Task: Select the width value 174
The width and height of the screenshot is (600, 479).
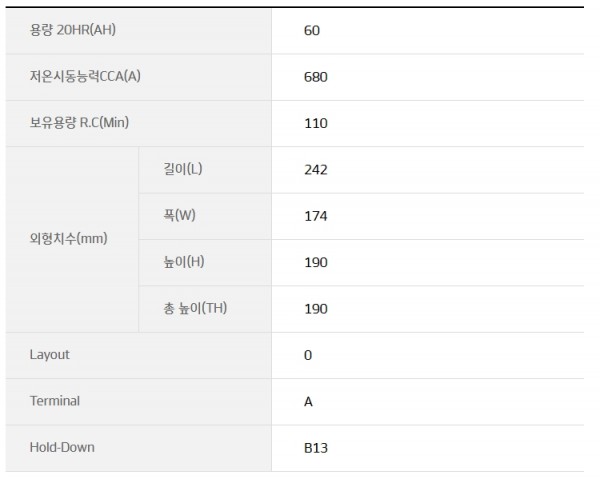Action: point(316,216)
